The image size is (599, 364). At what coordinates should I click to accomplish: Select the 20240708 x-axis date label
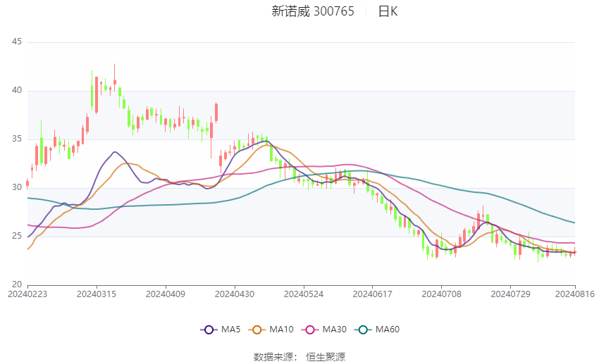point(442,294)
